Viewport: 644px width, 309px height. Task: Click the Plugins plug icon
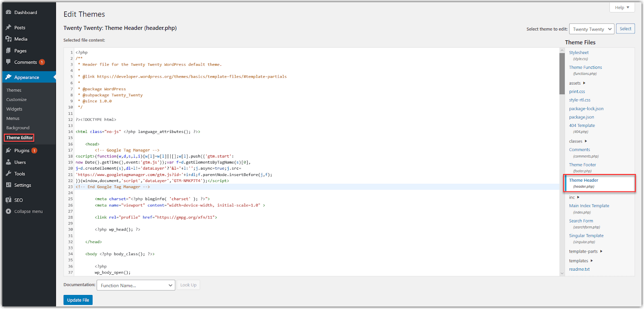point(8,150)
